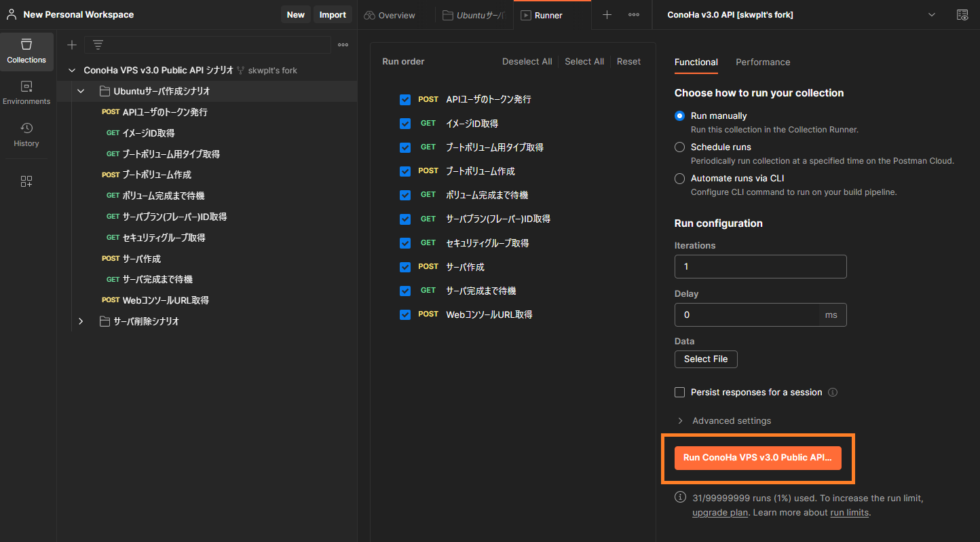Open the environment selector dropdown arrow
This screenshot has height=542, width=980.
pos(931,15)
